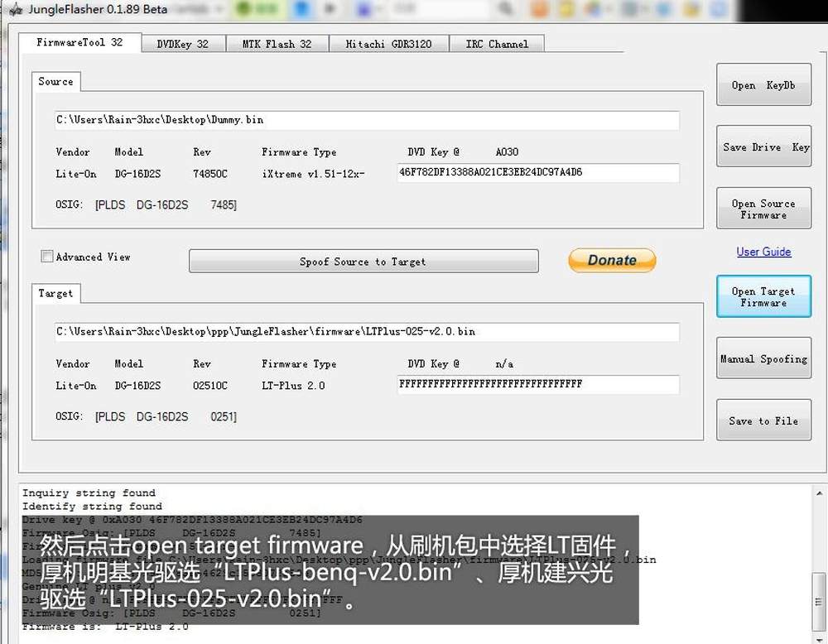Image resolution: width=828 pixels, height=644 pixels.
Task: Open the DVDKey 32 tab
Action: [x=183, y=45]
